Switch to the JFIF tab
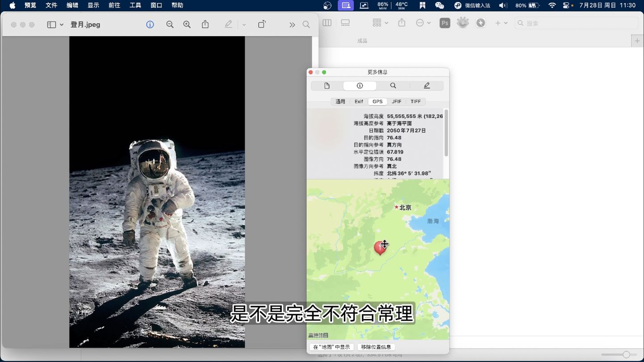The width and height of the screenshot is (644, 362). pyautogui.click(x=397, y=101)
